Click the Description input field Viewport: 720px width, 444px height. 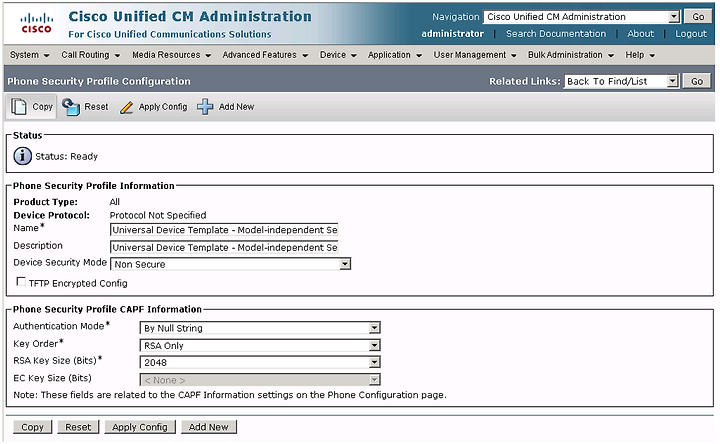coord(224,247)
